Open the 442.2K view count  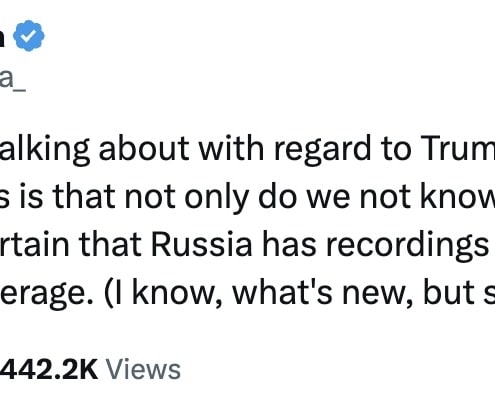pos(49,370)
